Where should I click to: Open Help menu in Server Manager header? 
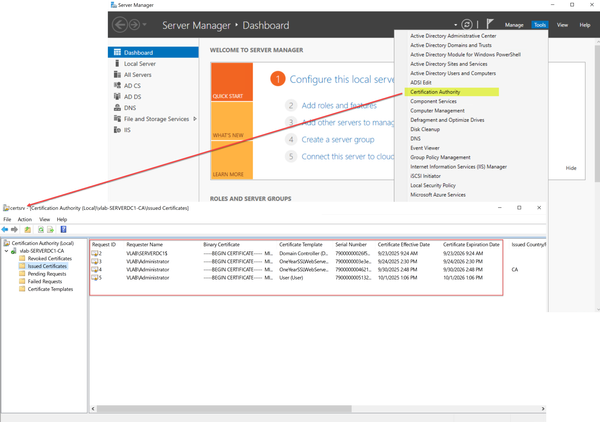pos(585,25)
